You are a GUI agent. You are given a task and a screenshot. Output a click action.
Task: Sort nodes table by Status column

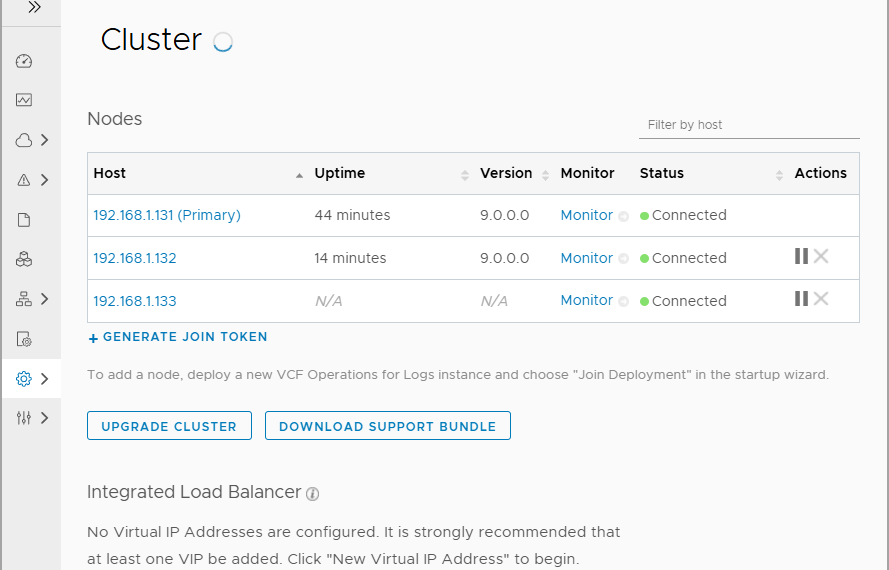(779, 175)
